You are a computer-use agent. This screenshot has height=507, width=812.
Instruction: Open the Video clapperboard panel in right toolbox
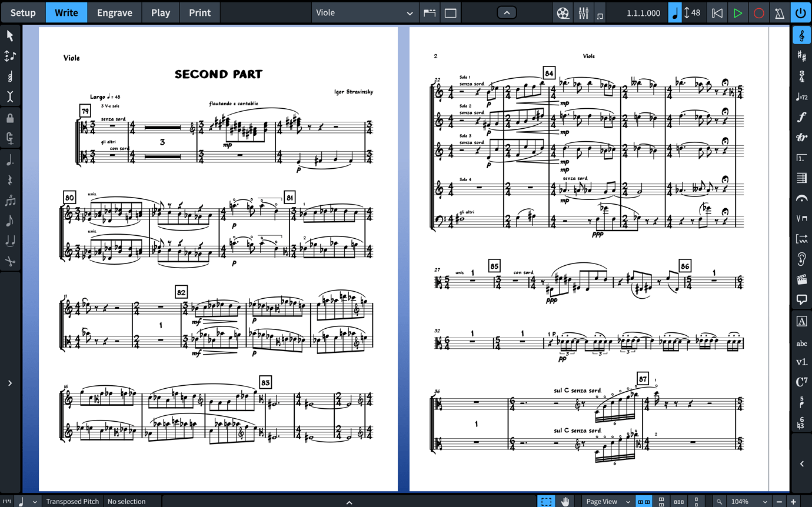(801, 280)
